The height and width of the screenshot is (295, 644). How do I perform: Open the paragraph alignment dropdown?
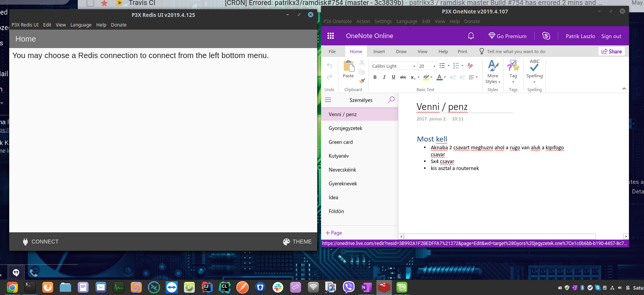[473, 77]
